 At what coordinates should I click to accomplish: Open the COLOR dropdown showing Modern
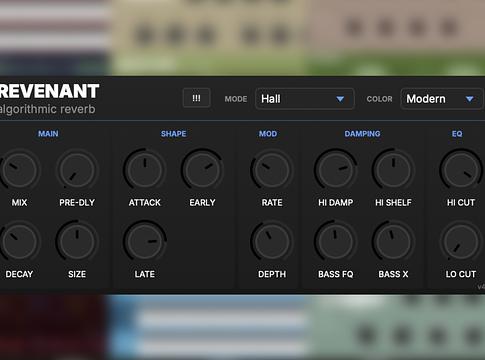point(441,99)
